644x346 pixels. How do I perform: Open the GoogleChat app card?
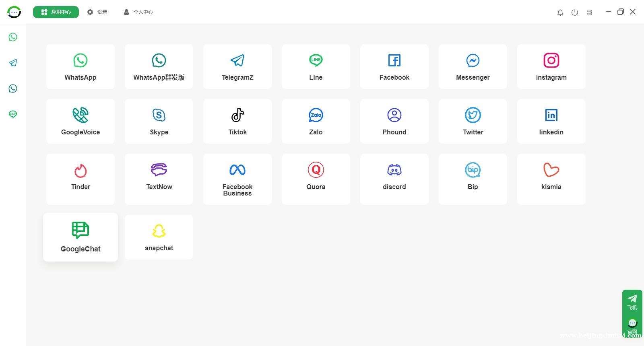(80, 237)
